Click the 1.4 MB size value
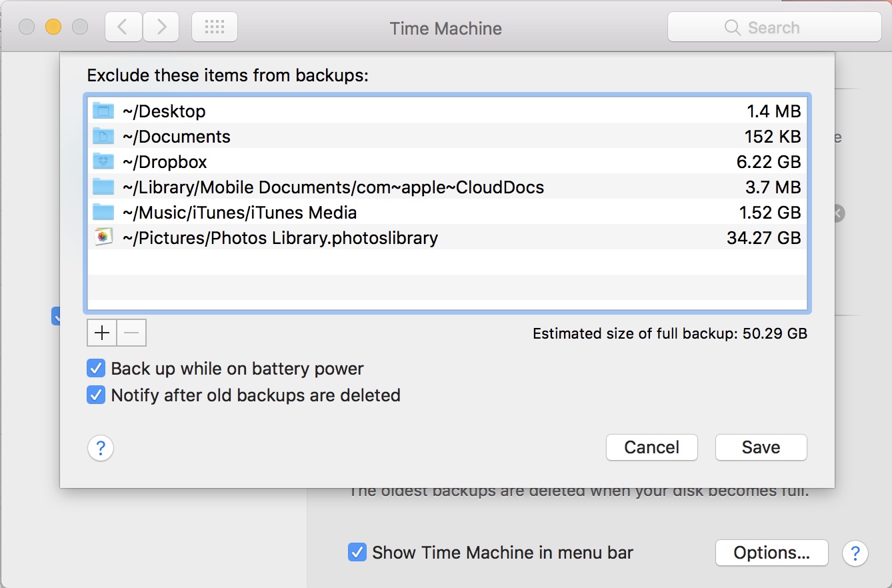 click(x=774, y=111)
